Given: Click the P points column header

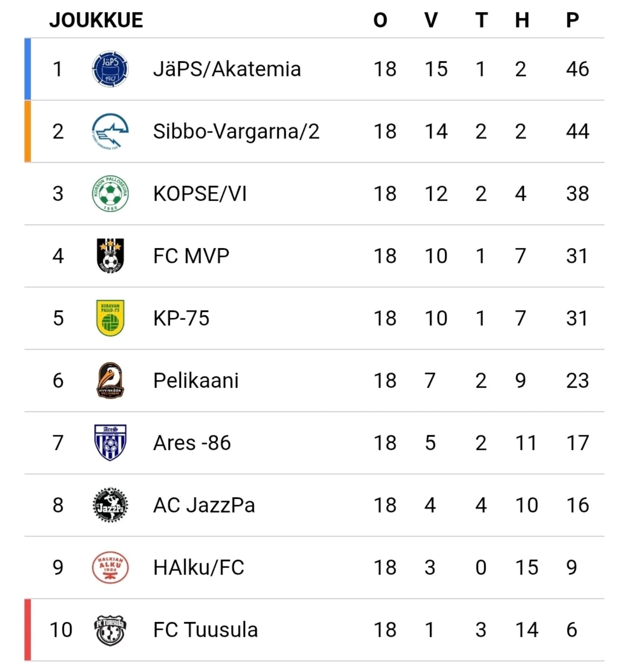Looking at the screenshot, I should tap(572, 20).
